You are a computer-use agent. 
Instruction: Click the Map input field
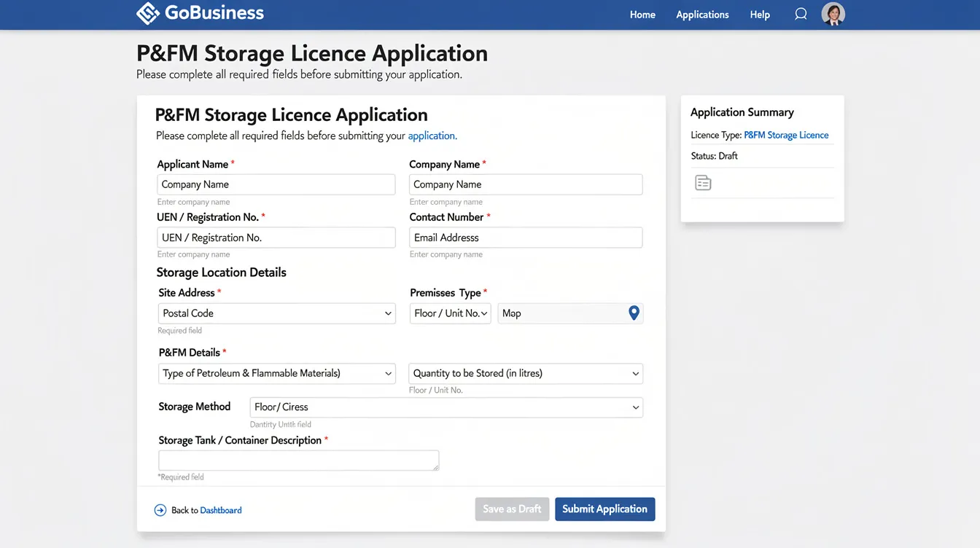pos(570,313)
